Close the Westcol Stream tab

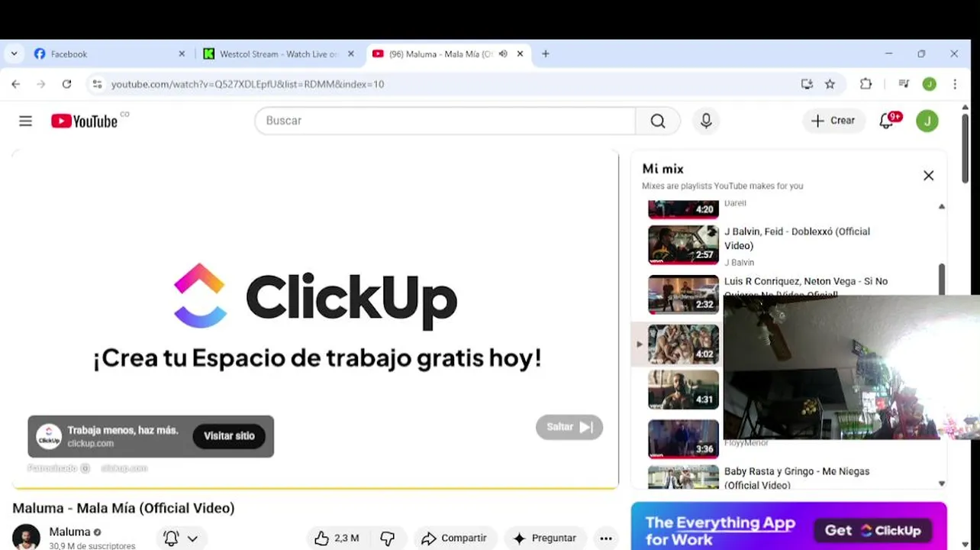[351, 54]
